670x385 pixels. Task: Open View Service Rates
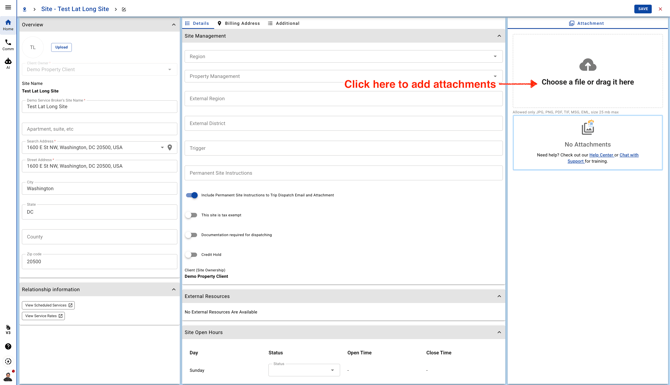(43, 316)
